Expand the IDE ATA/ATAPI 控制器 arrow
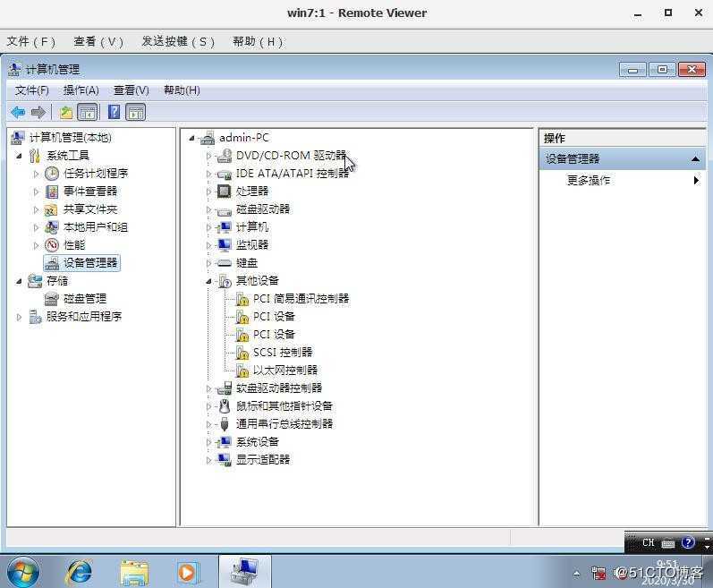The width and height of the screenshot is (713, 588). point(208,174)
